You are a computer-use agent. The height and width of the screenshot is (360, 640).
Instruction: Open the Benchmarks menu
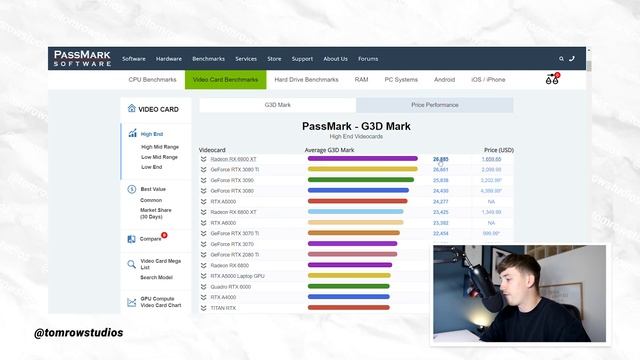click(x=208, y=59)
